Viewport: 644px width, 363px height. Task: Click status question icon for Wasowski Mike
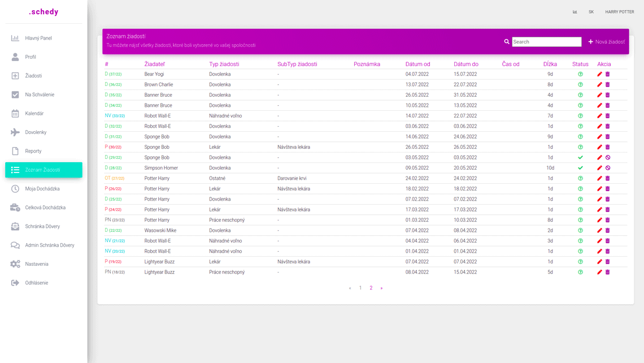click(580, 231)
